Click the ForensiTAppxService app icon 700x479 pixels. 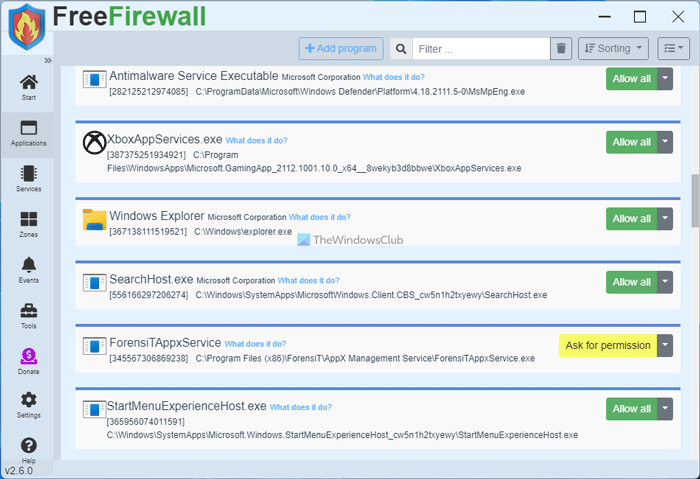[x=94, y=346]
